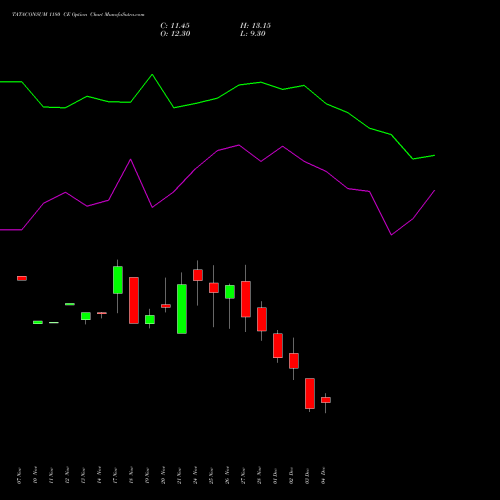Click the '01 Dec' date label
Image resolution: width=500 pixels, height=500 pixels.
pyautogui.click(x=275, y=476)
